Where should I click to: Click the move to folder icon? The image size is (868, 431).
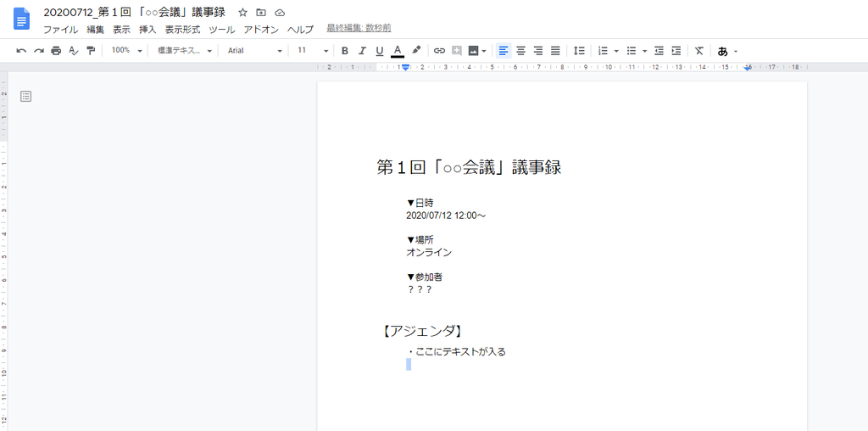point(261,13)
